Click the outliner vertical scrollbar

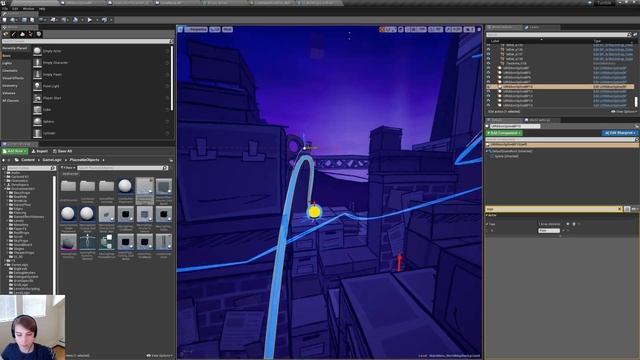point(636,101)
